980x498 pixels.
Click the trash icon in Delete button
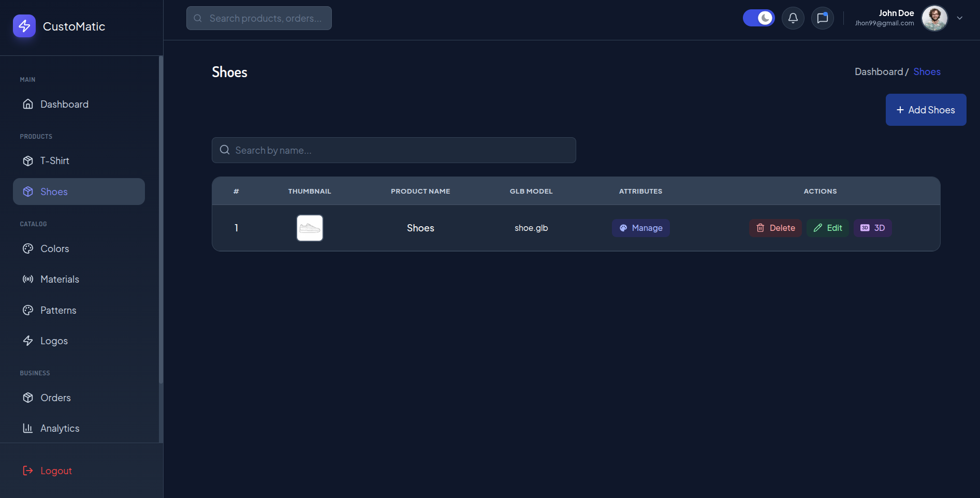click(760, 228)
